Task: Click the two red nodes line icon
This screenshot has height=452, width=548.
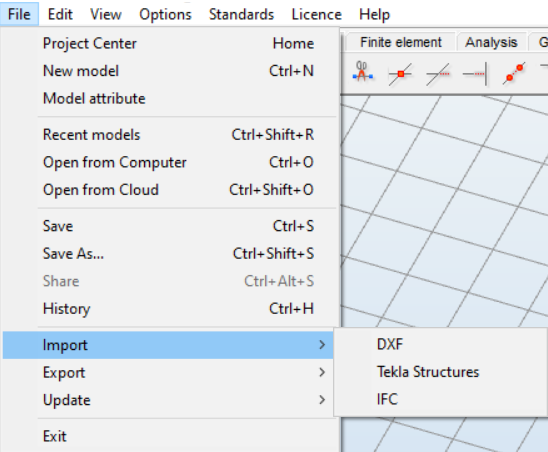Action: [x=514, y=73]
